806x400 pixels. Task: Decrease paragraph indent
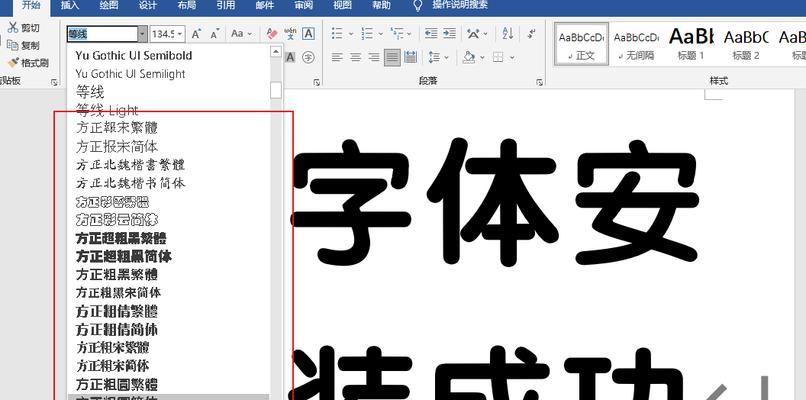coord(431,34)
